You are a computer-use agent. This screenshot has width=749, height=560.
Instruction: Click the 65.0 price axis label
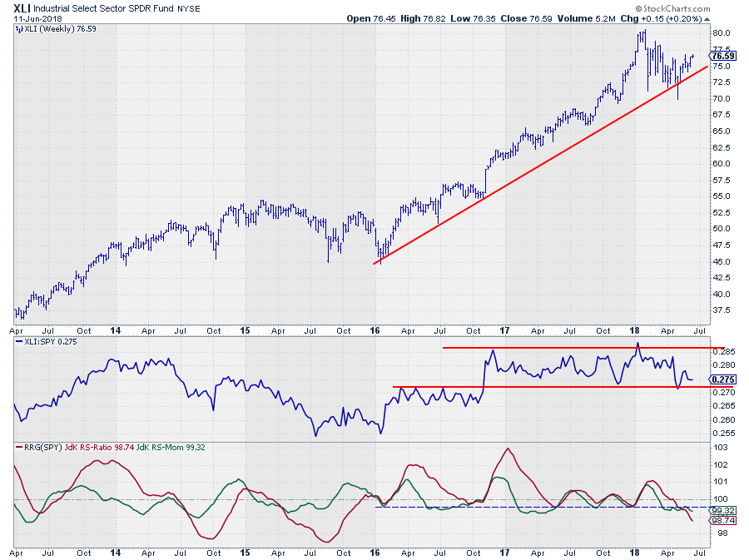pos(721,131)
